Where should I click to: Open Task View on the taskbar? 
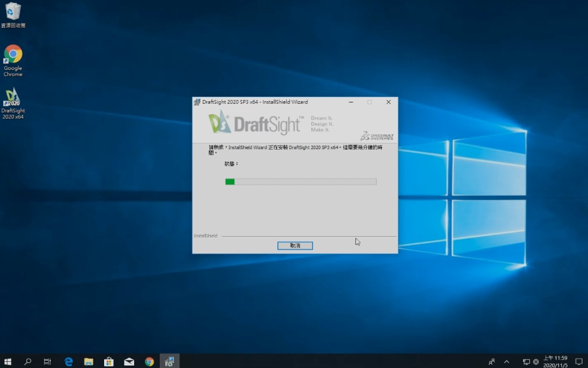pyautogui.click(x=47, y=362)
